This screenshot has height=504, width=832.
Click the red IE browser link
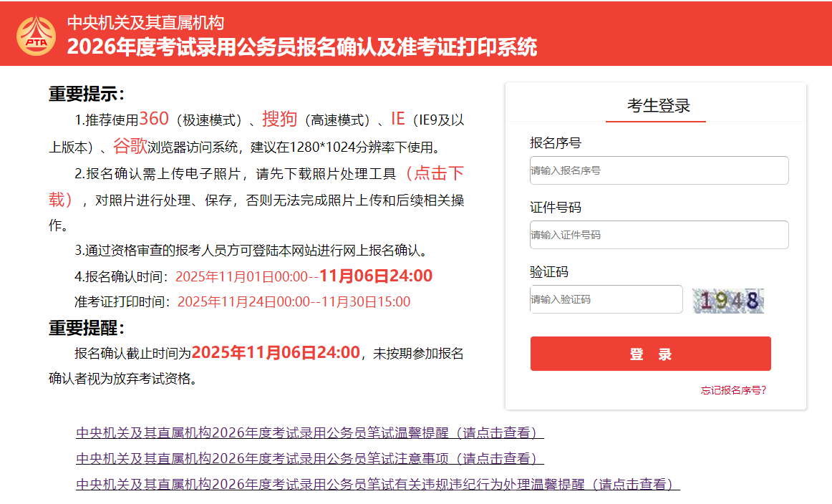(397, 119)
